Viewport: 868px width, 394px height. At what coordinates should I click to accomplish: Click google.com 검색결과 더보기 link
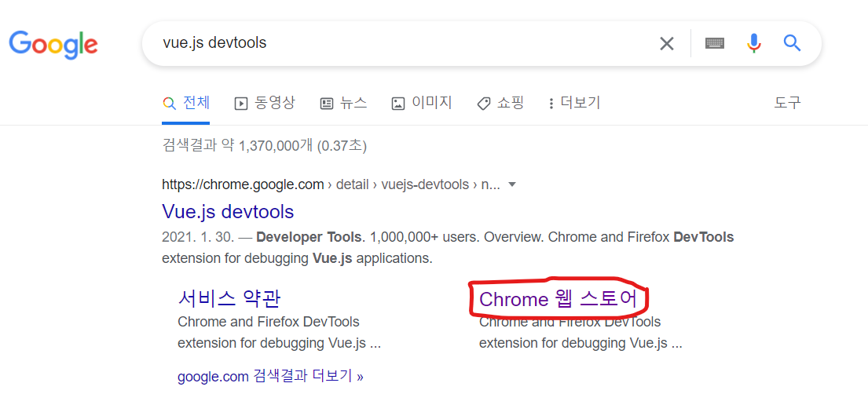click(x=271, y=377)
